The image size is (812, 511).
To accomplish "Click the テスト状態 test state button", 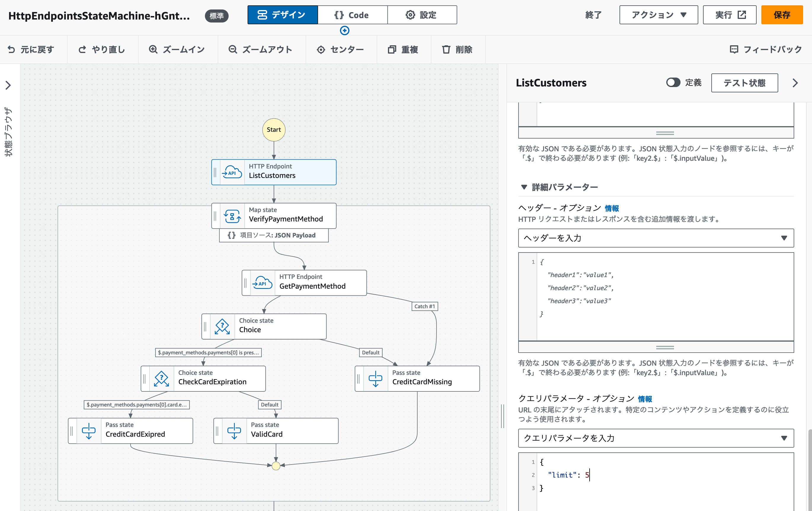I will (744, 83).
